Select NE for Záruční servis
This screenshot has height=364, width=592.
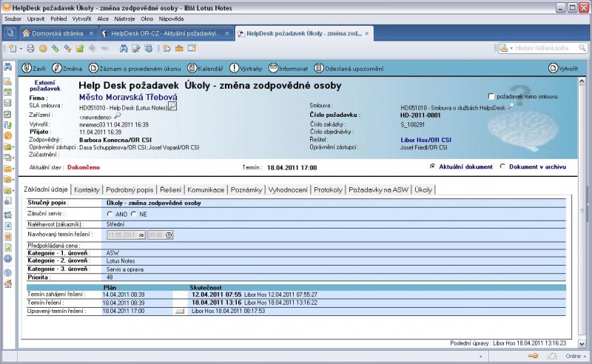(x=134, y=214)
